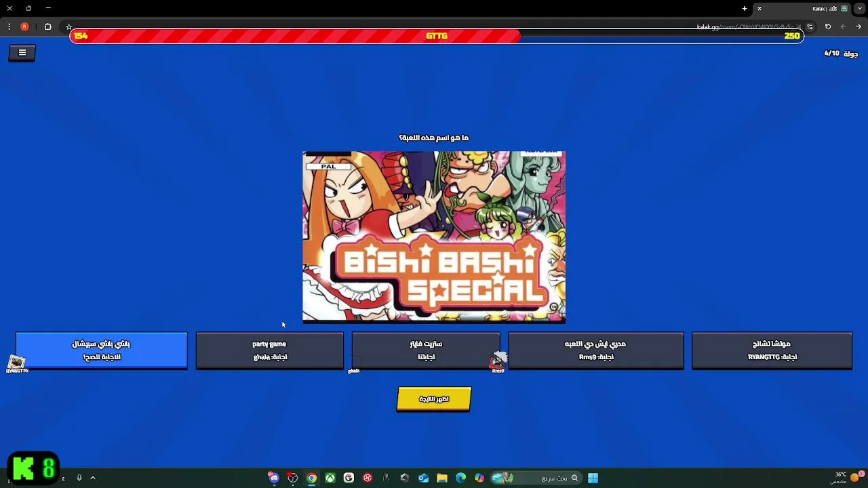The image size is (868, 488).
Task: Open Microsoft Edge from the taskbar
Action: 461,478
